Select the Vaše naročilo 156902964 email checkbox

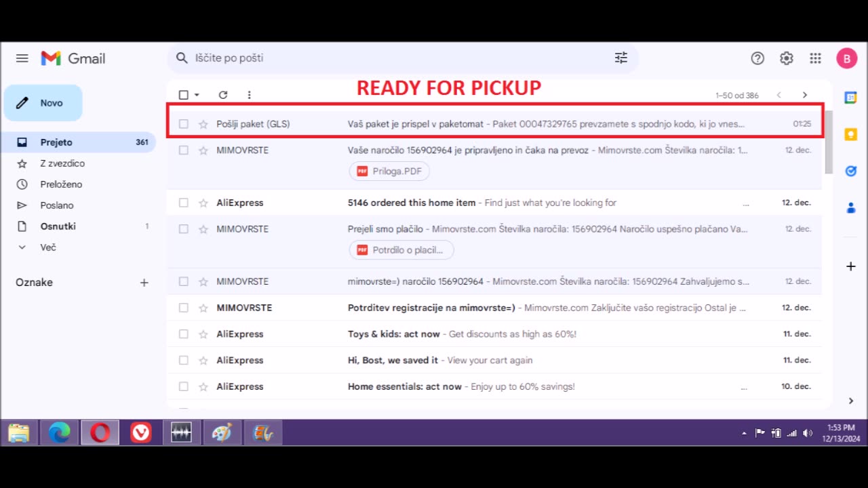[x=184, y=150]
